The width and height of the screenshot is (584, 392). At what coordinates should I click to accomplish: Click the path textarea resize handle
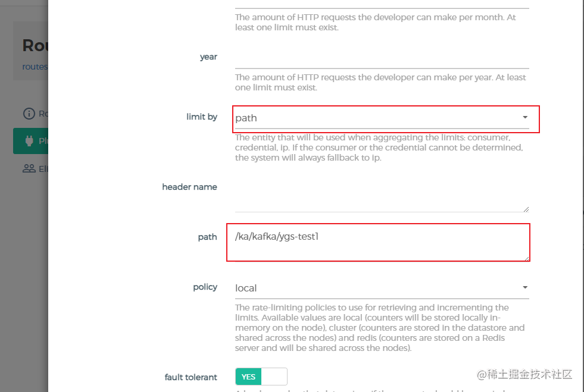pos(526,258)
